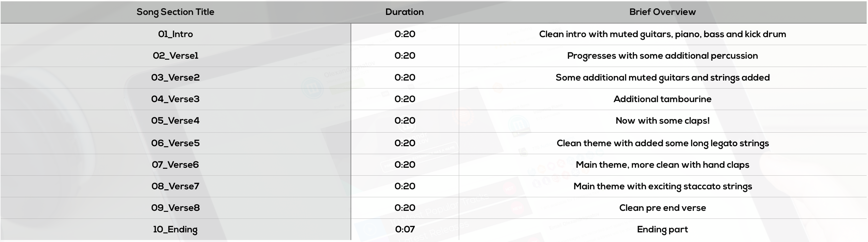Select the 08_Verse7 section title
868x242 pixels.
point(175,186)
